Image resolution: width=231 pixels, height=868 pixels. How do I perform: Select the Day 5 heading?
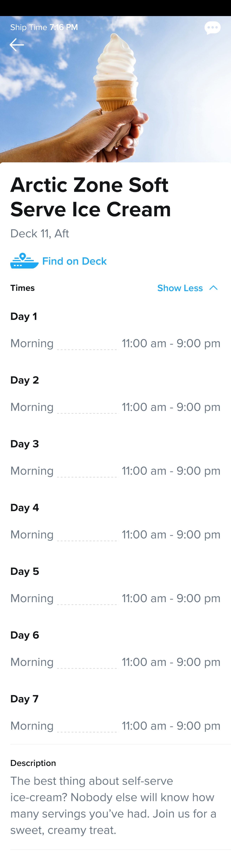coord(25,571)
